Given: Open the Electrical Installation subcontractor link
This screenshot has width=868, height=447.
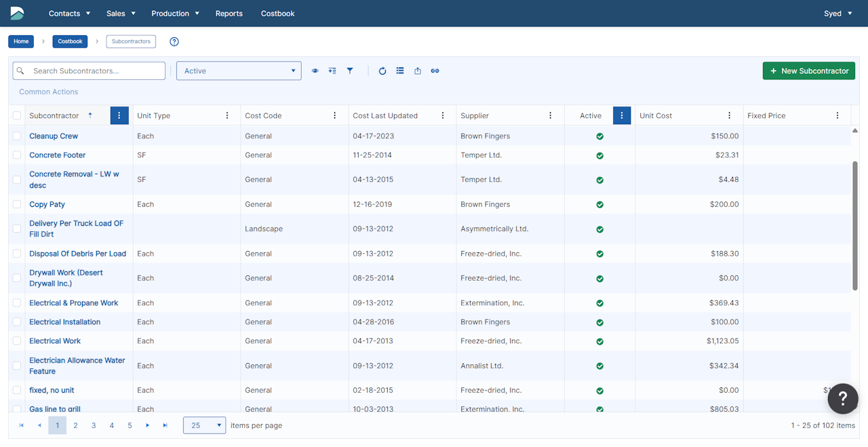Looking at the screenshot, I should [x=64, y=322].
